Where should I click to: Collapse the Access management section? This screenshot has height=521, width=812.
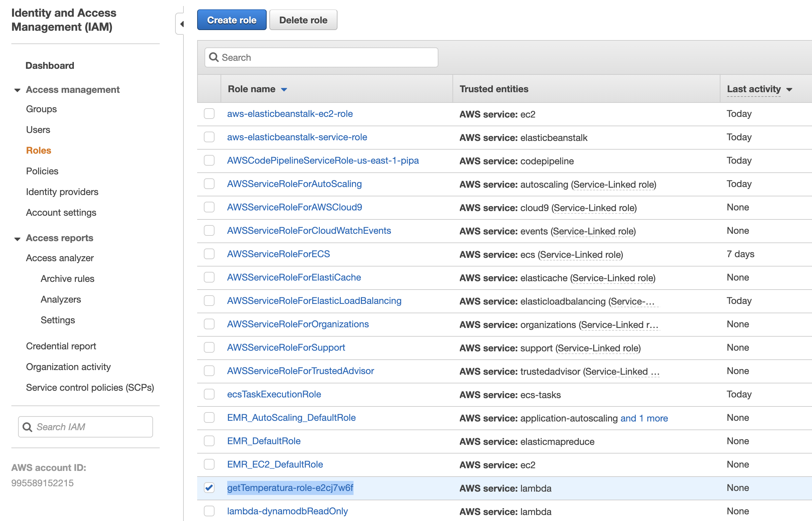click(x=17, y=90)
